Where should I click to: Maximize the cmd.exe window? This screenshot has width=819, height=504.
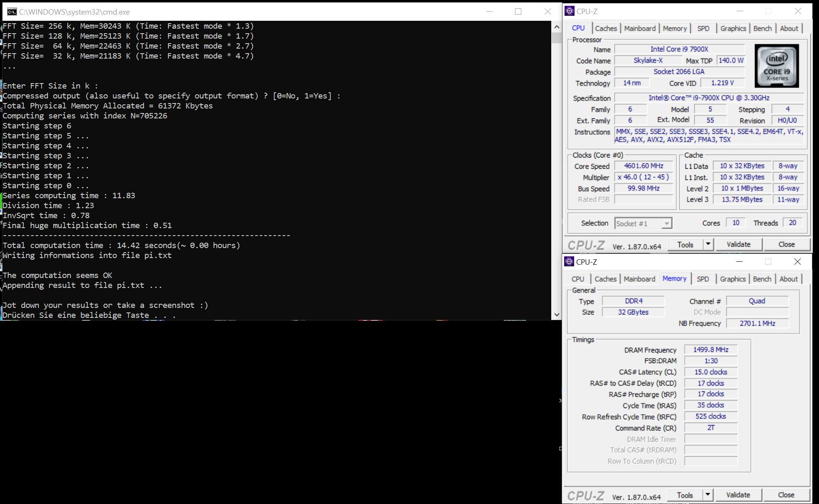518,12
